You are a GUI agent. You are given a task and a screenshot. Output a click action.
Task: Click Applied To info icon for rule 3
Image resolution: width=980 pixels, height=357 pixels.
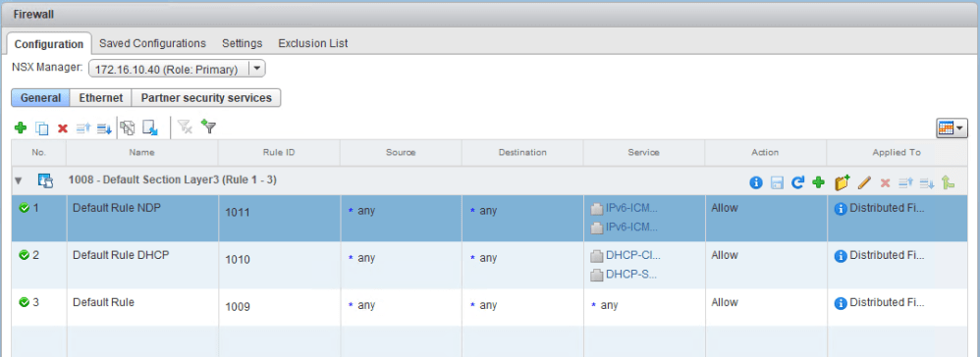pos(841,303)
